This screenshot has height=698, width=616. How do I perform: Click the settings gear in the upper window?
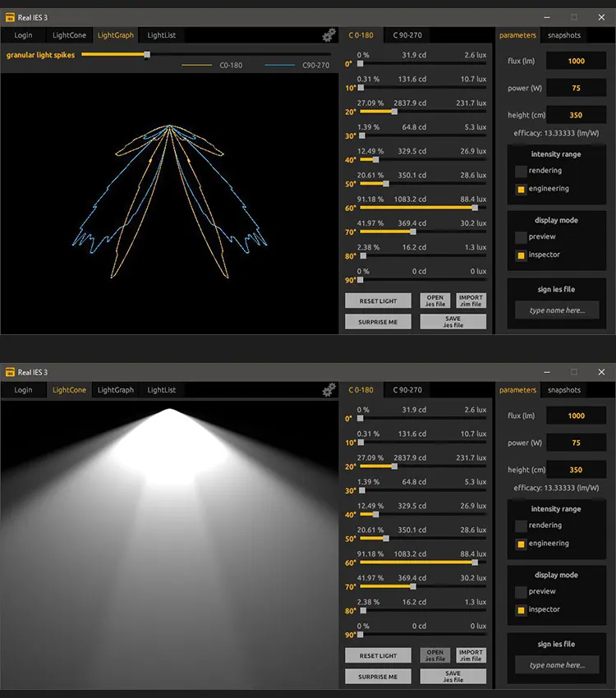click(329, 34)
